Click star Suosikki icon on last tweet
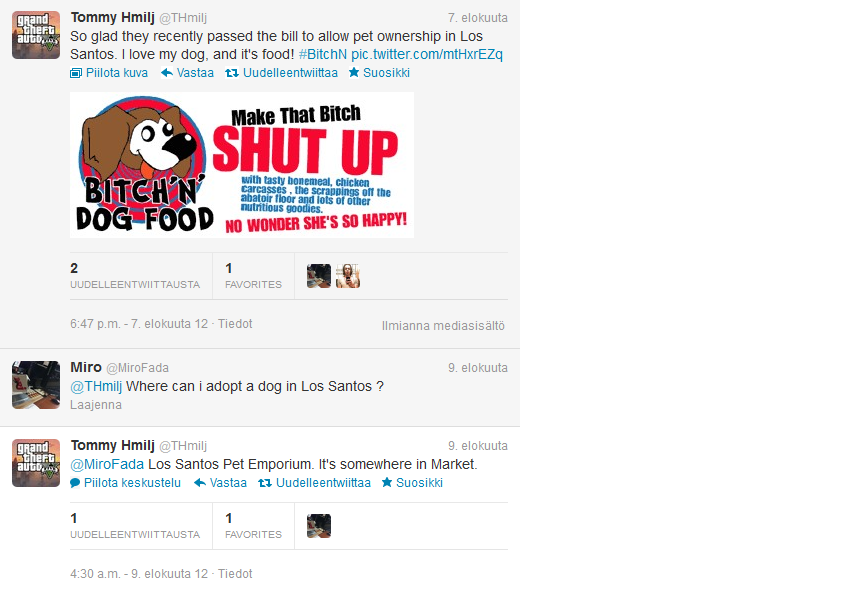 387,482
